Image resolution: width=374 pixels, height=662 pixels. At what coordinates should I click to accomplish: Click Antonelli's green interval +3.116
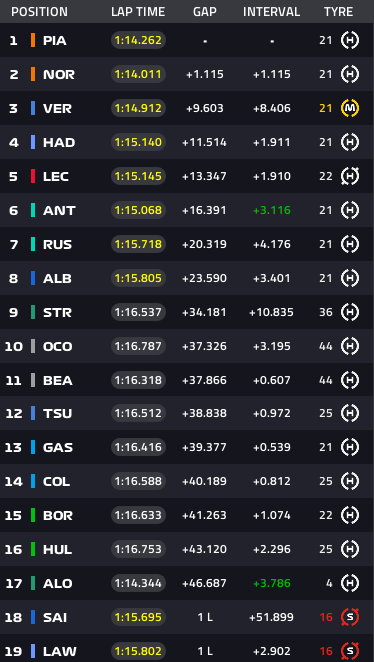[x=272, y=210]
